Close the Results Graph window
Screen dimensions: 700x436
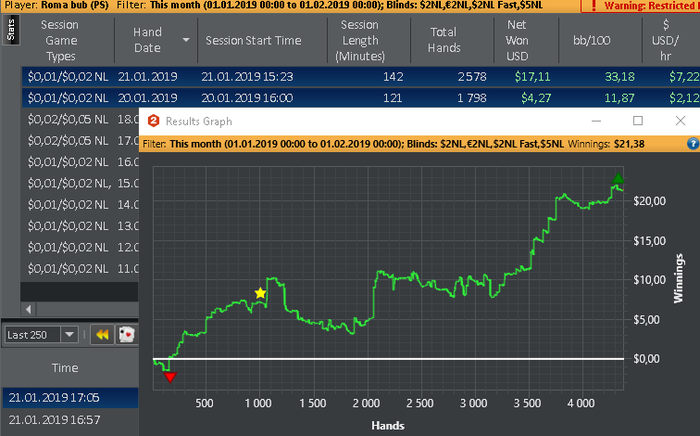pyautogui.click(x=680, y=121)
